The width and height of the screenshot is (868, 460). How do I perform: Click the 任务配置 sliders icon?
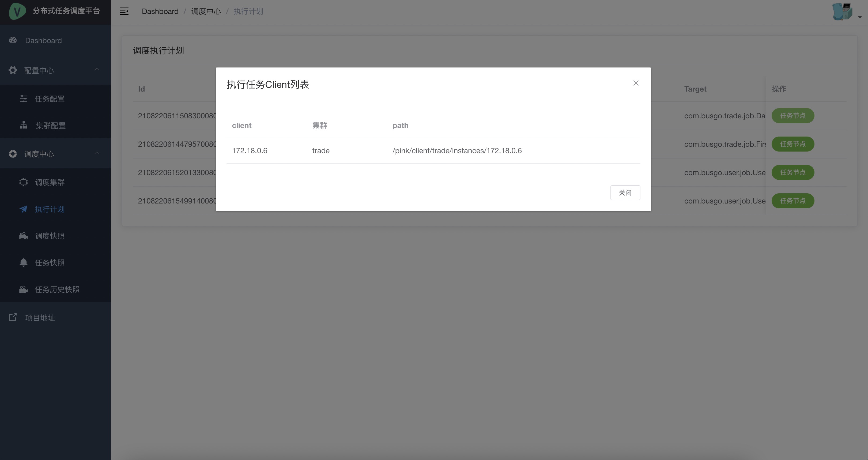(23, 99)
